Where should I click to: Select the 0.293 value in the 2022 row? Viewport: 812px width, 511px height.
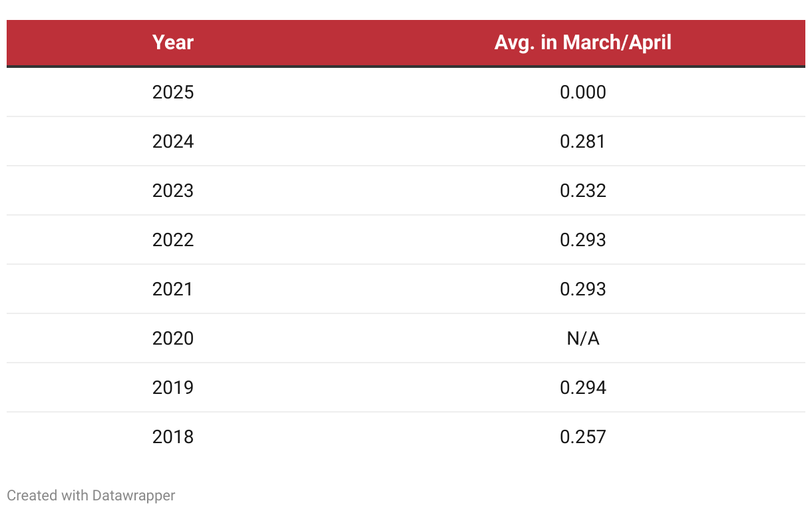point(582,240)
